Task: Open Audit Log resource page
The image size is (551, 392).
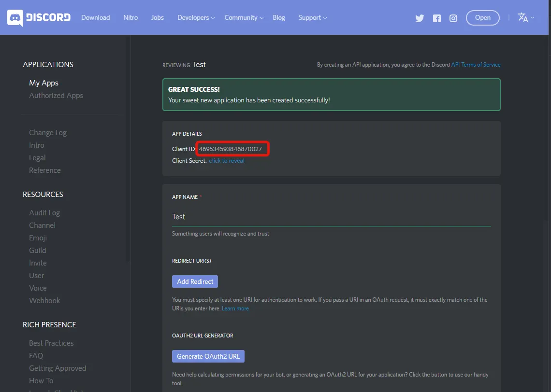Action: (44, 213)
